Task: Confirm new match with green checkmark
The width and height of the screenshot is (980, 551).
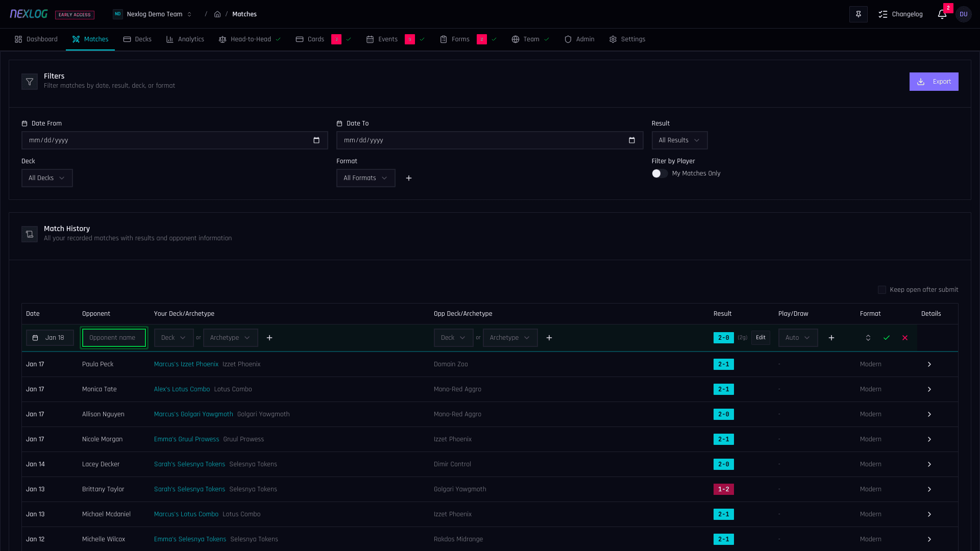Action: tap(887, 338)
